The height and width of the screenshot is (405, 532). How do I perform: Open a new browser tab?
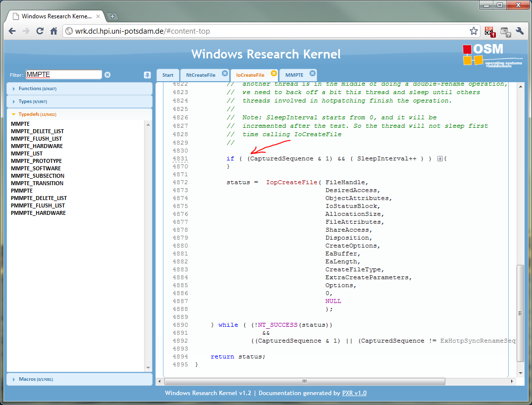pyautogui.click(x=112, y=16)
